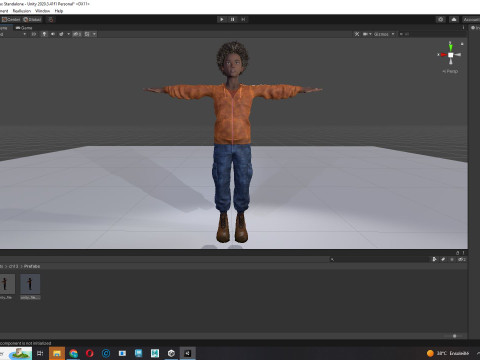Viewport: 480px width, 360px height.
Task: Click the Prefabs breadcrumb folder
Action: click(x=32, y=266)
